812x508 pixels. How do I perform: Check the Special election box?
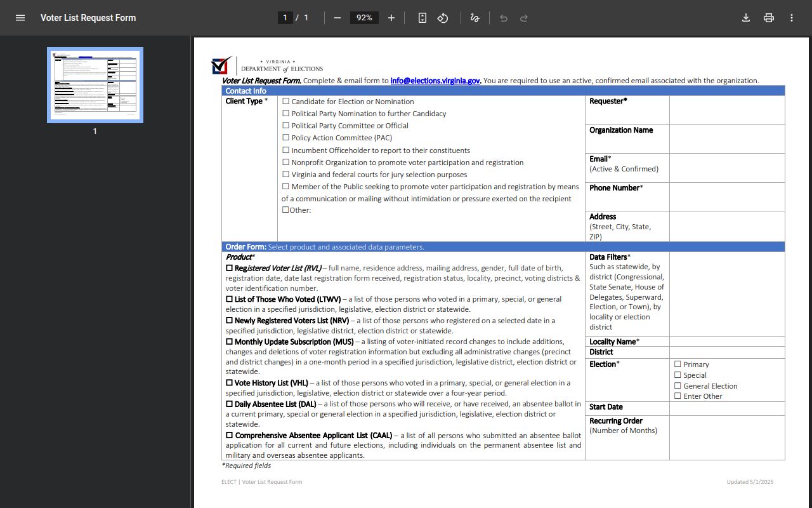678,375
